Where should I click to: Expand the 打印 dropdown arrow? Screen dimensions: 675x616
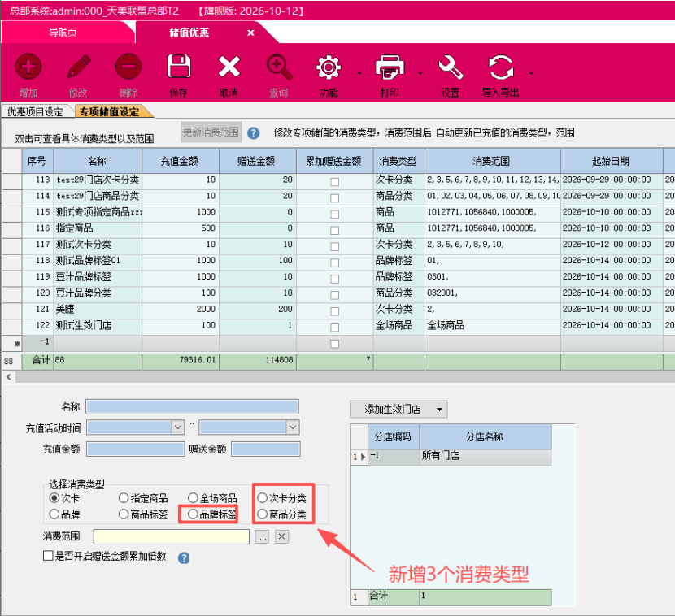tap(420, 74)
